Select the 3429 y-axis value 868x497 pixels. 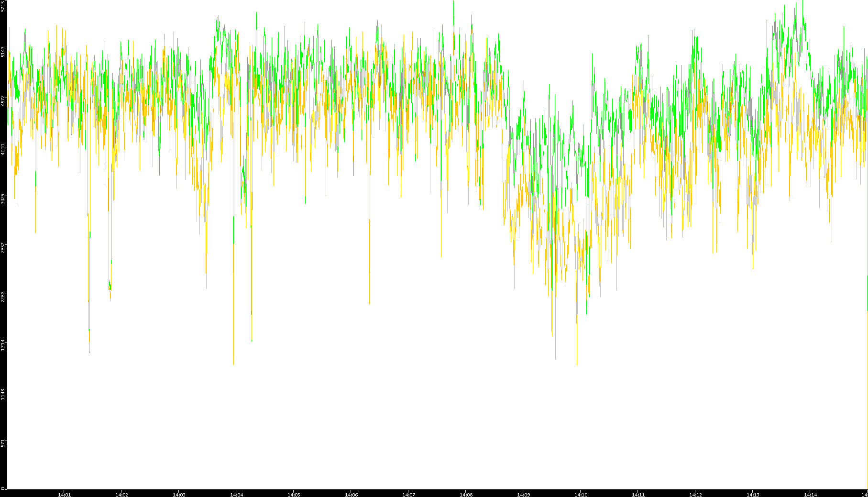click(x=3, y=199)
